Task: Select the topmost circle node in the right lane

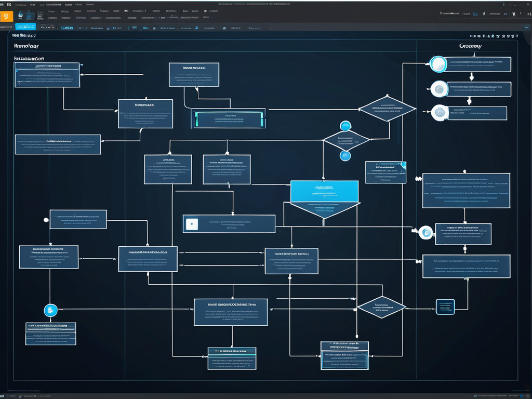Action: pyautogui.click(x=438, y=64)
